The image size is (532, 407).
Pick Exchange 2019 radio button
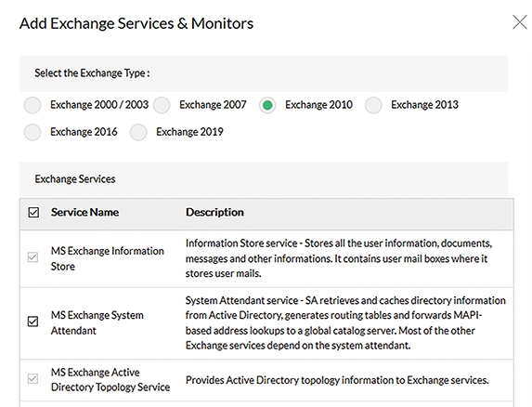tap(138, 132)
